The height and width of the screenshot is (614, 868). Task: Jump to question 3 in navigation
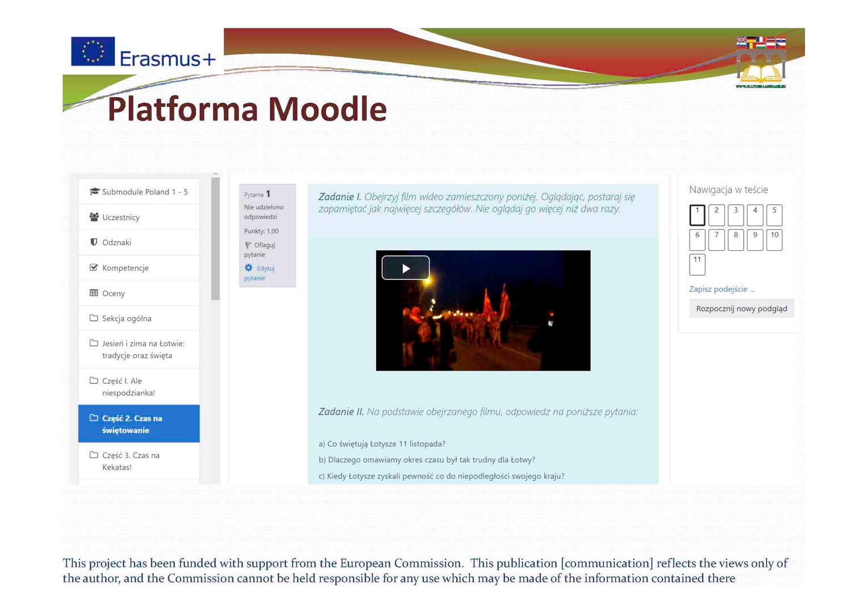click(736, 215)
